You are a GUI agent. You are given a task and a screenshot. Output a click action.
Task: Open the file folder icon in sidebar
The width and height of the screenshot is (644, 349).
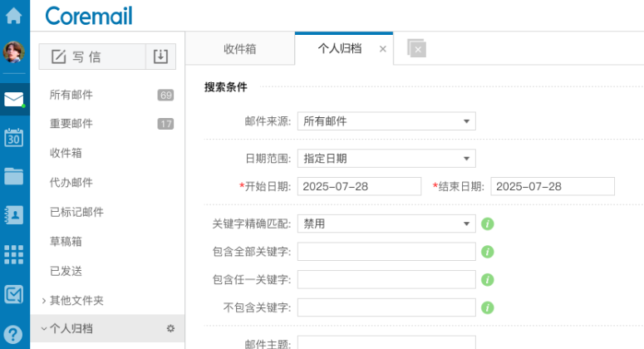14,176
